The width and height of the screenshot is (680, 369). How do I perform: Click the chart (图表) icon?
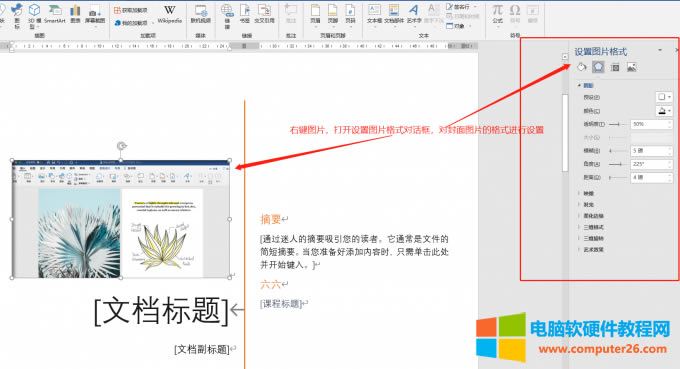[x=75, y=14]
